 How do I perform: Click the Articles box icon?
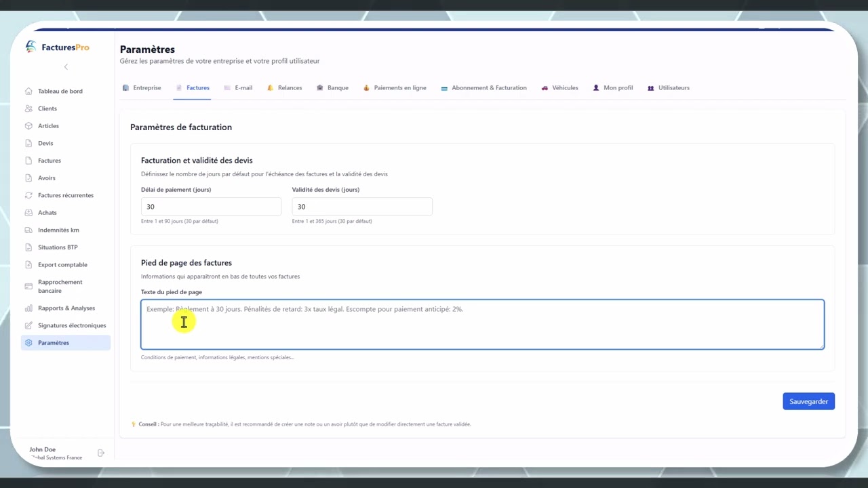(x=28, y=126)
